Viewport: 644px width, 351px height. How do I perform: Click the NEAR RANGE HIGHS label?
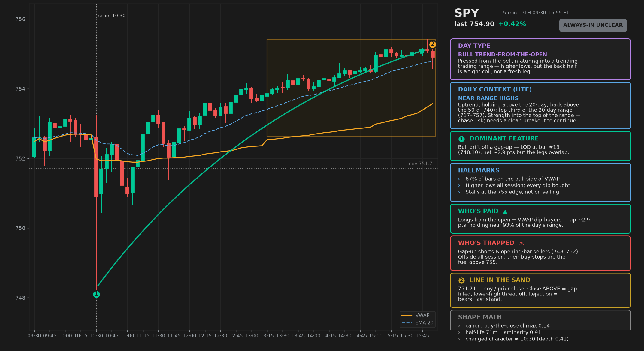click(488, 98)
